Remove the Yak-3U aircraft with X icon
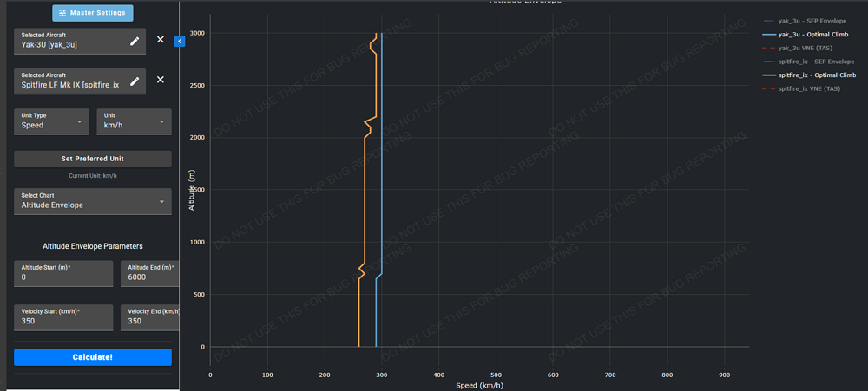 (160, 40)
